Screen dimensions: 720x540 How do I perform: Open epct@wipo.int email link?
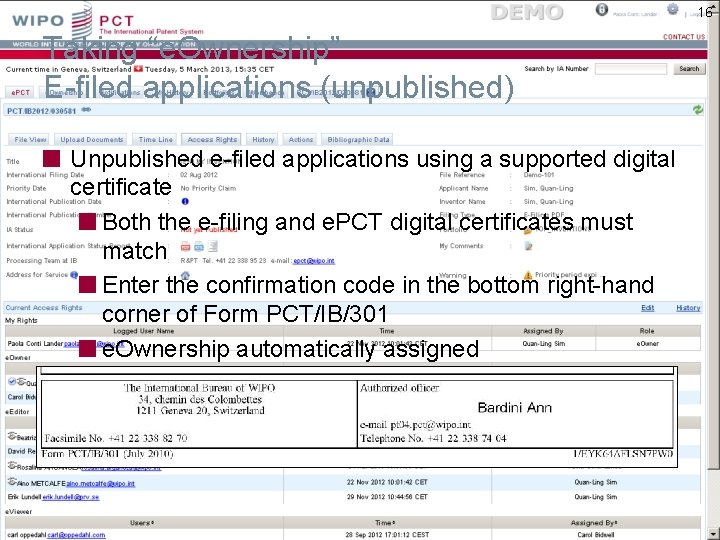click(x=314, y=261)
